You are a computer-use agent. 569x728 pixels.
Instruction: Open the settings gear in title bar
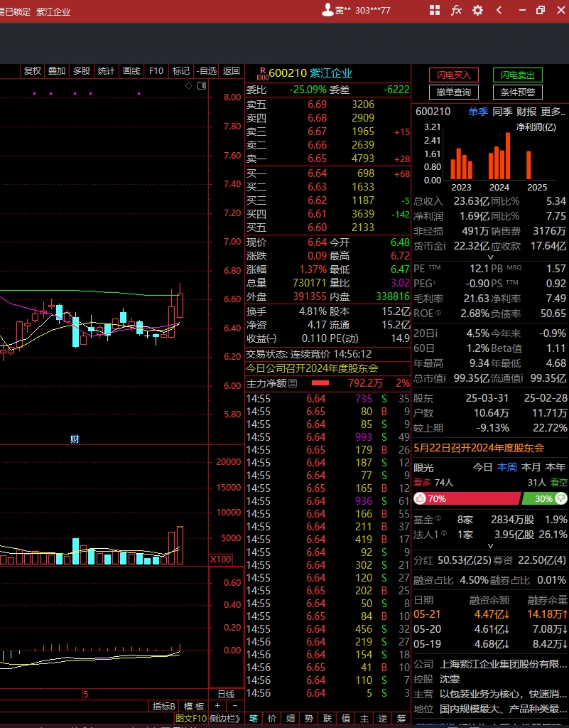click(477, 10)
